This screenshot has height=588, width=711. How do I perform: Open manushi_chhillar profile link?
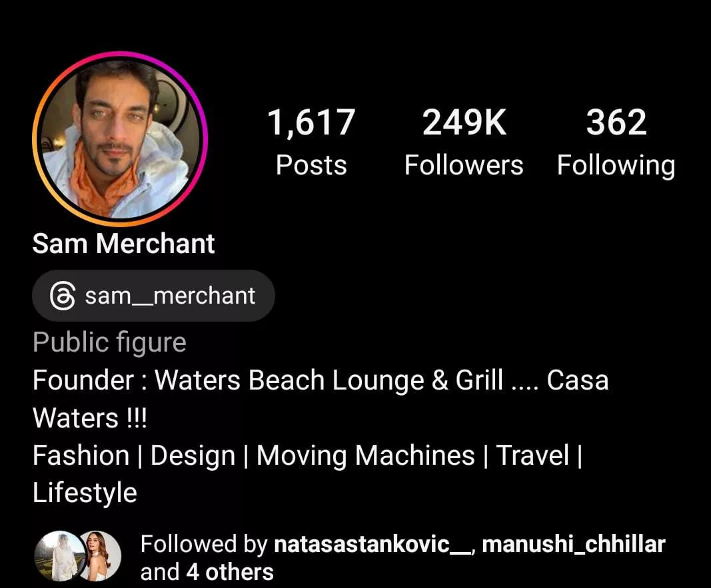[x=574, y=544]
